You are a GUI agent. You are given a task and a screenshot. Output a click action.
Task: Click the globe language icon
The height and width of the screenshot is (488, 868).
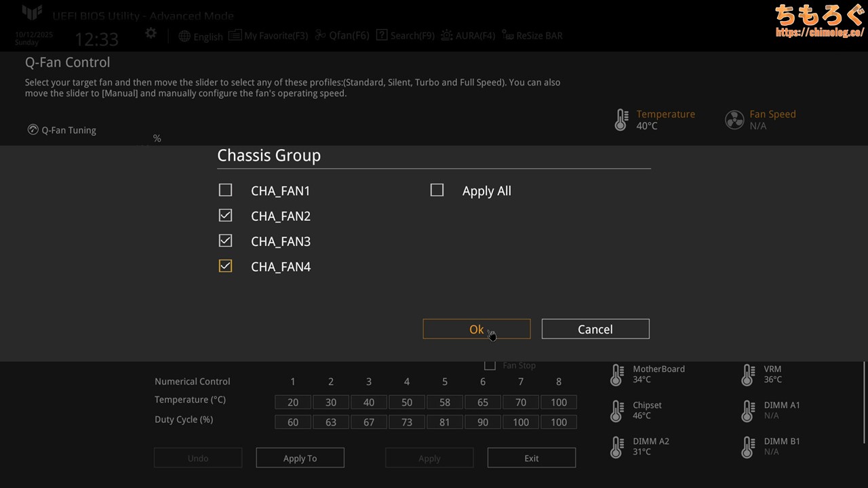(x=184, y=36)
